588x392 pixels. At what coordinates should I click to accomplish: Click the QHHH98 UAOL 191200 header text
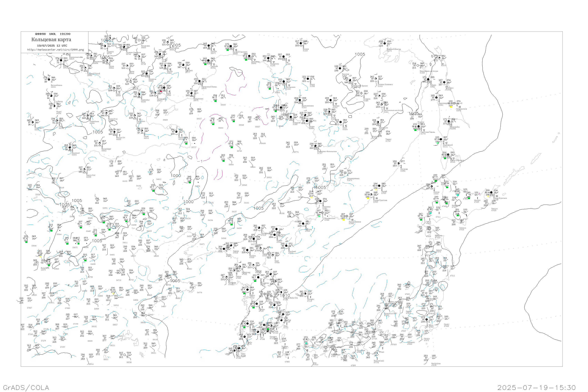coord(53,34)
